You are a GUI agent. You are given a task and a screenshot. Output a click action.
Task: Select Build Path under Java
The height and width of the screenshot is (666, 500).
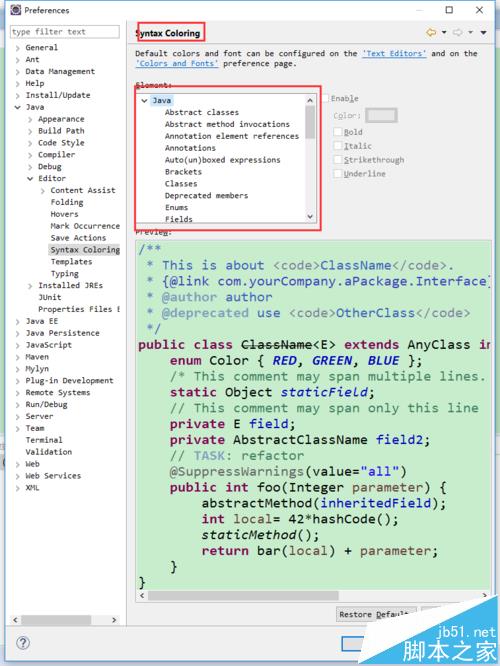(61, 131)
